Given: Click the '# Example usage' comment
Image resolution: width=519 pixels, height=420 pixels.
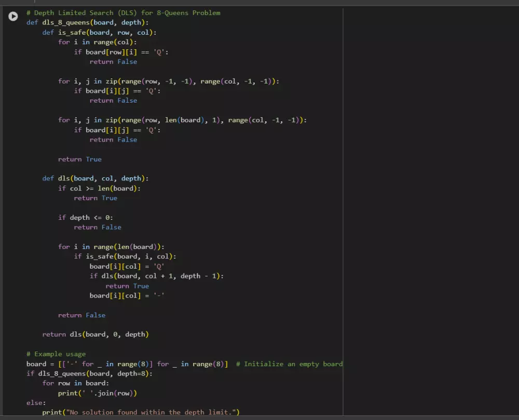Looking at the screenshot, I should pyautogui.click(x=56, y=354).
